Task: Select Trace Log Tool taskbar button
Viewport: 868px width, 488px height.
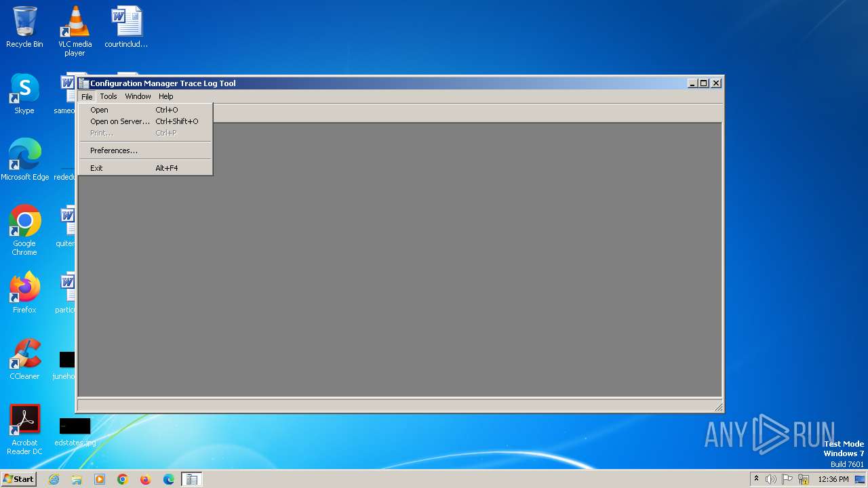Action: coord(192,479)
